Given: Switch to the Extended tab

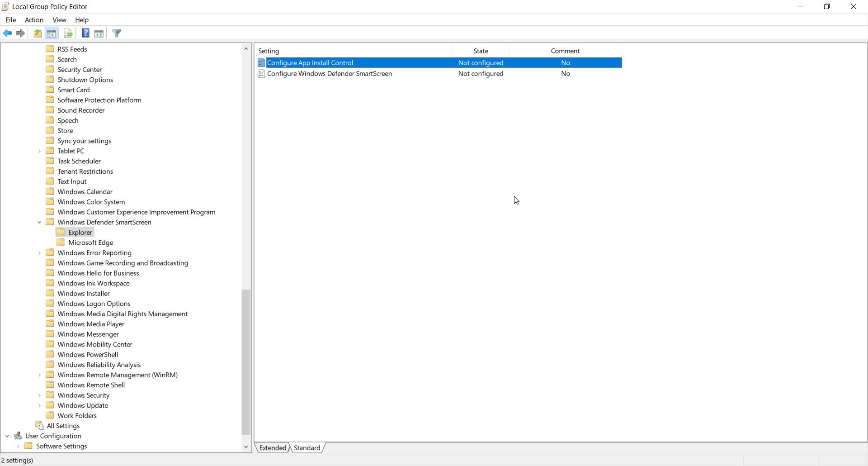Looking at the screenshot, I should point(273,447).
